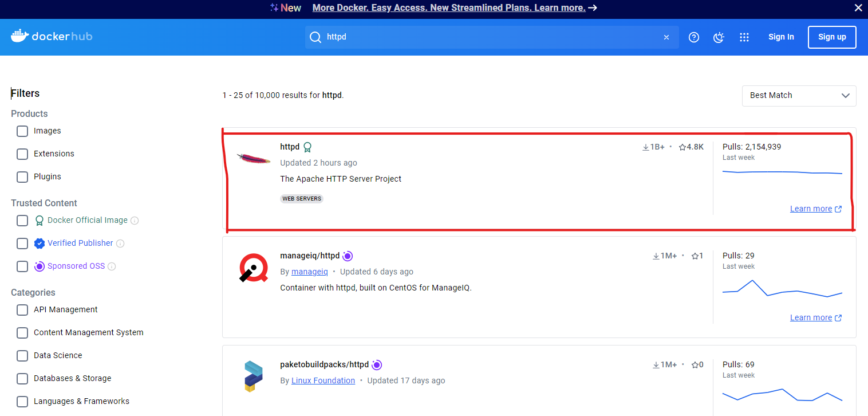Click the httpd Apache feather logo
The image size is (868, 416).
[254, 159]
